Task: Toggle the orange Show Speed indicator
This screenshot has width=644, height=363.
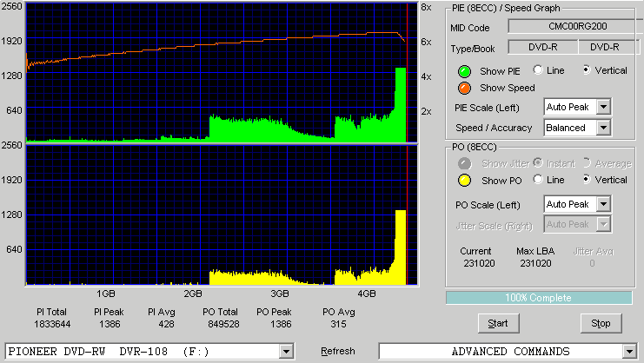Action: (464, 89)
